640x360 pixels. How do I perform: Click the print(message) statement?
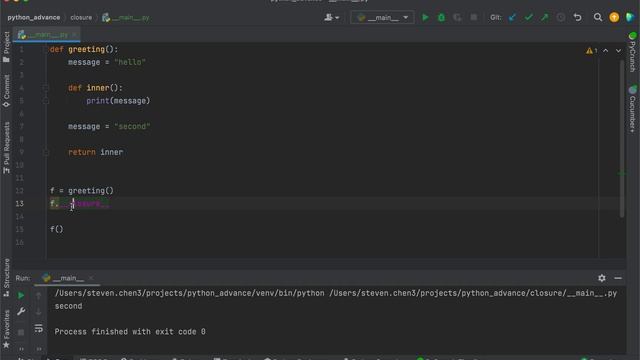point(118,101)
